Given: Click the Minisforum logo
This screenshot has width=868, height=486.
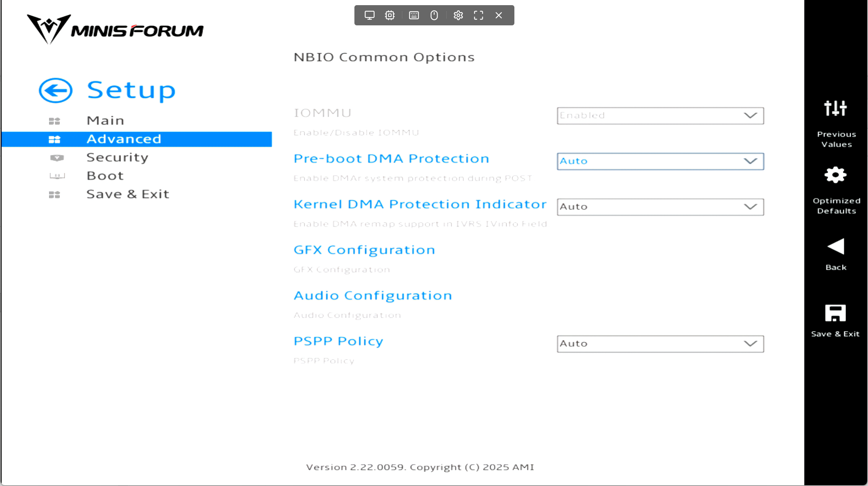Looking at the screenshot, I should tap(115, 29).
